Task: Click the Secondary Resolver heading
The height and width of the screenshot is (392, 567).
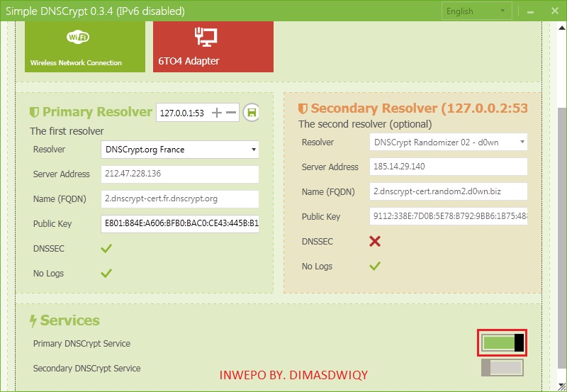Action: [419, 108]
